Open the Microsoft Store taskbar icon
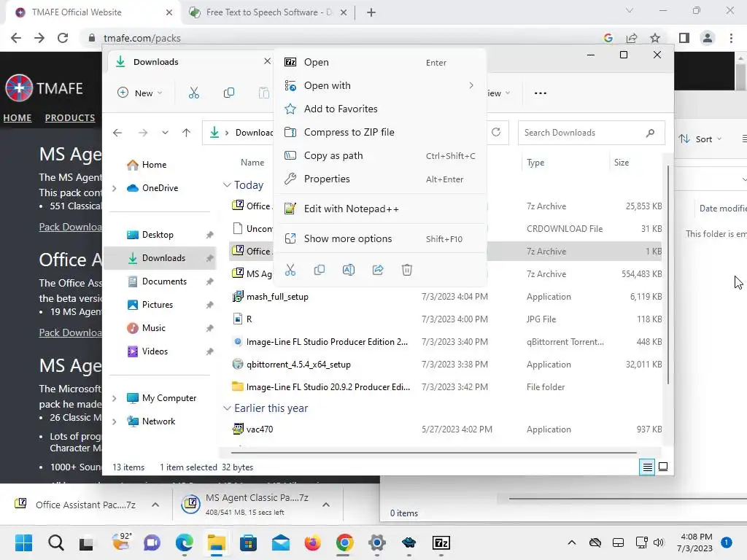Image resolution: width=747 pixels, height=560 pixels. point(248,542)
